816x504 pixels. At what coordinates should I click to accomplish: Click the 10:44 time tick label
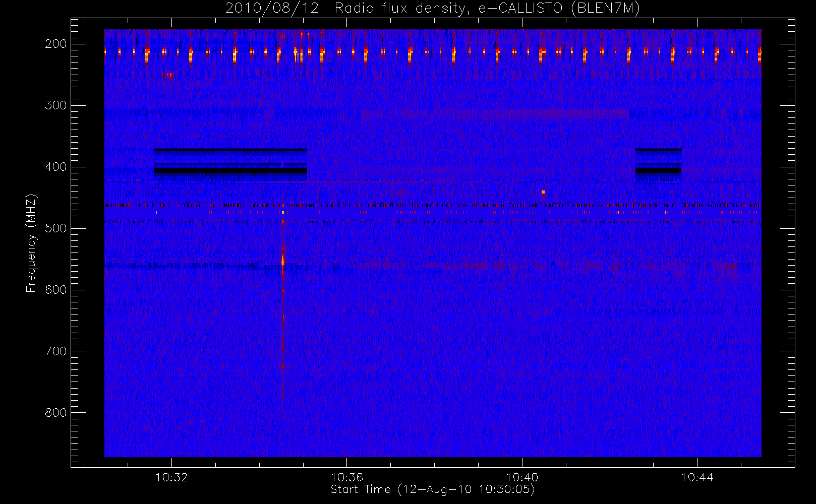pos(697,477)
